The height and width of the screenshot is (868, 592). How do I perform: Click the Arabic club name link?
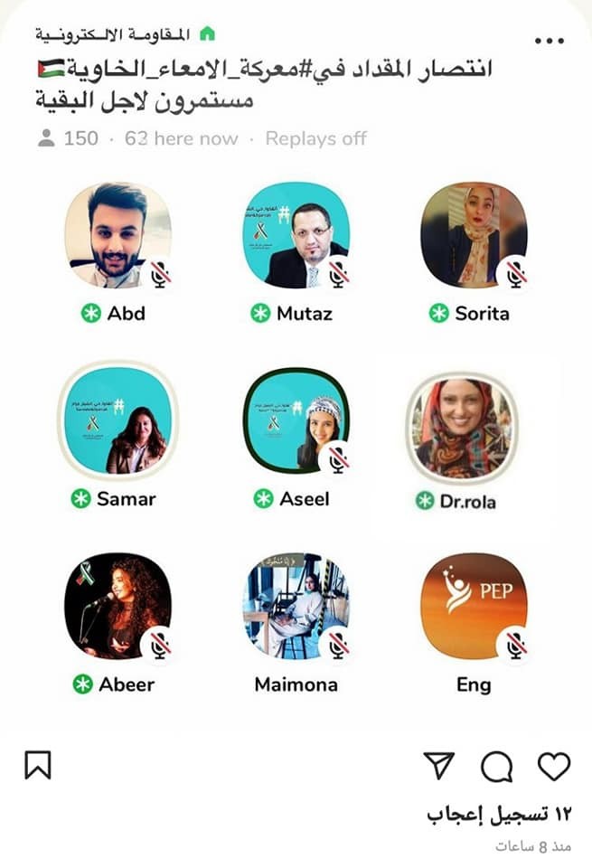pos(113,35)
